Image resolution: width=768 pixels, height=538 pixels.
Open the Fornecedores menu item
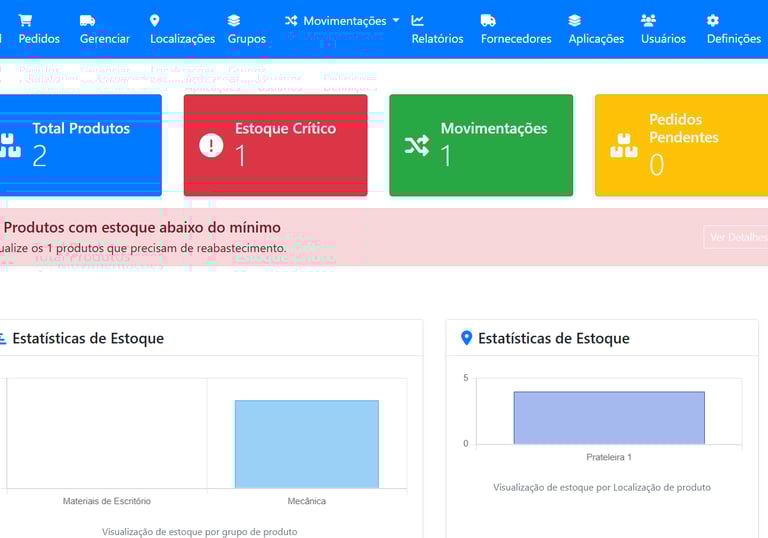click(516, 29)
